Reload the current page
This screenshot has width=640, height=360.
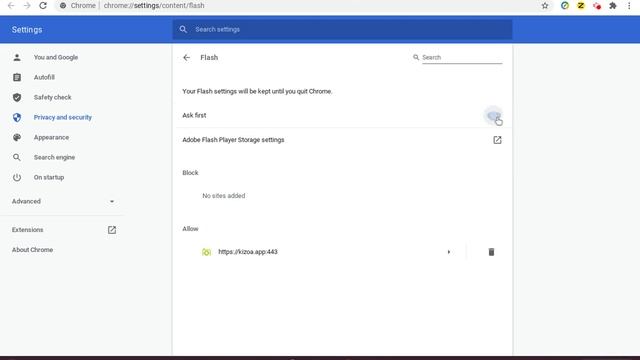43,6
